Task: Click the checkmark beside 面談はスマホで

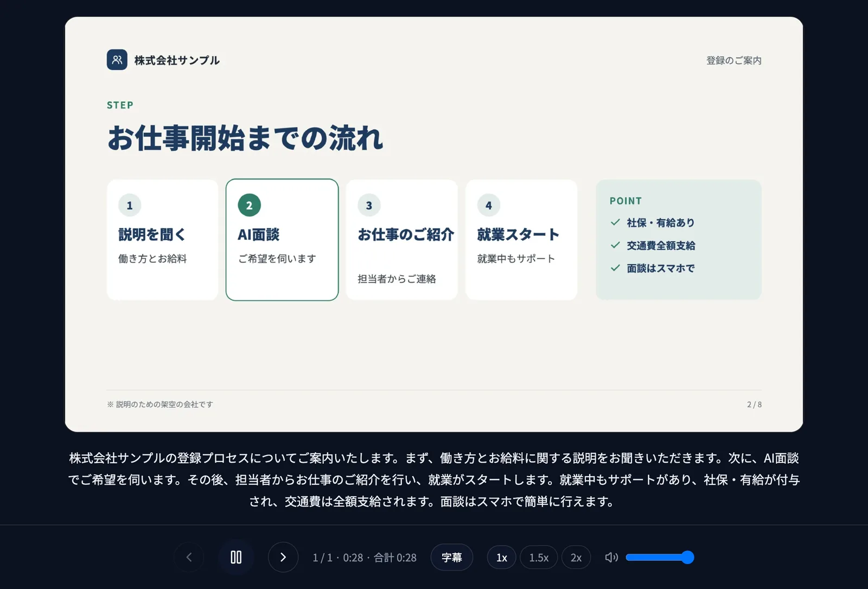Action: point(615,268)
